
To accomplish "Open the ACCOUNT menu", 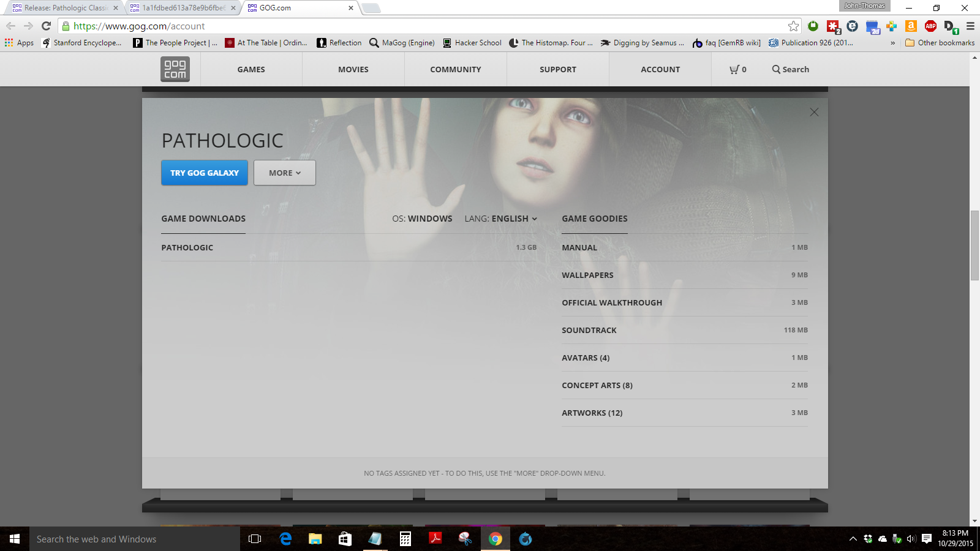I will point(660,69).
